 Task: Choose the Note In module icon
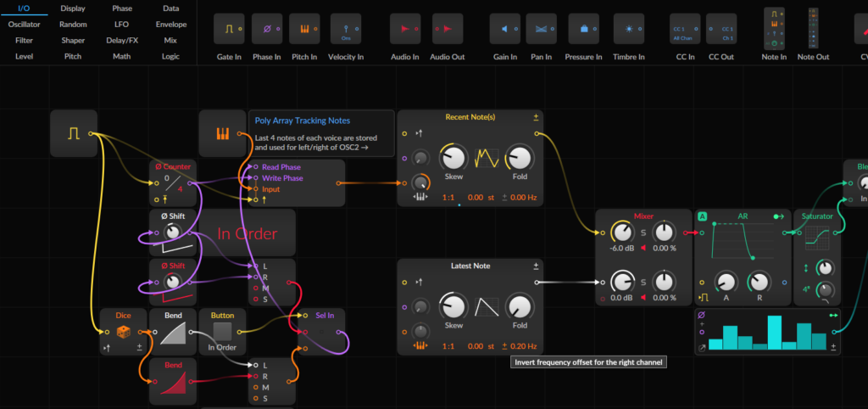(x=775, y=28)
